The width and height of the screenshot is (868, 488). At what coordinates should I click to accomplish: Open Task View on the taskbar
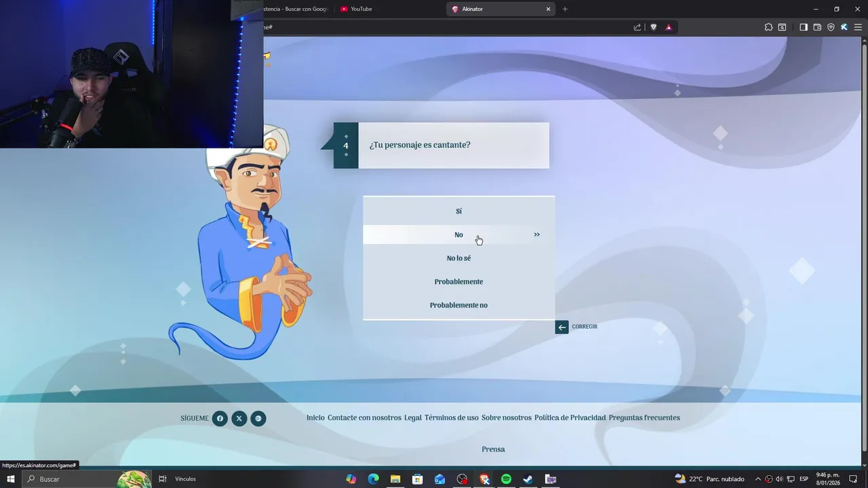[x=163, y=479]
